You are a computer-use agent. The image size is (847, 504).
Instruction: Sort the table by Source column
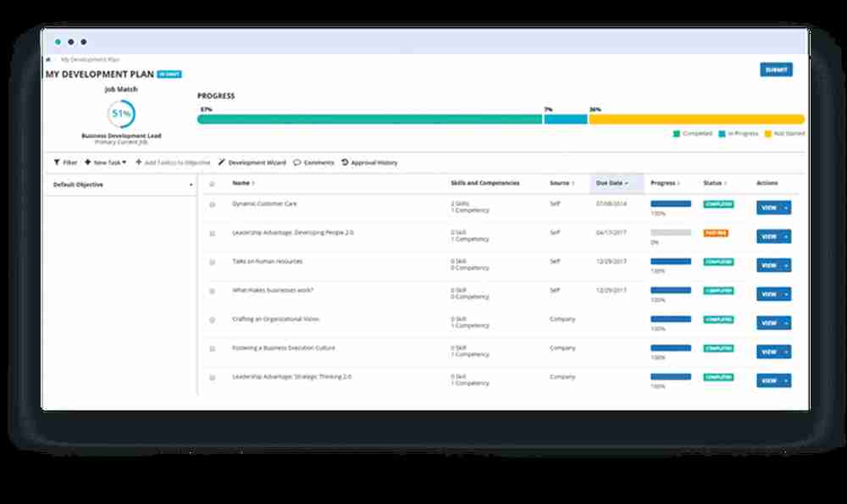pyautogui.click(x=562, y=183)
